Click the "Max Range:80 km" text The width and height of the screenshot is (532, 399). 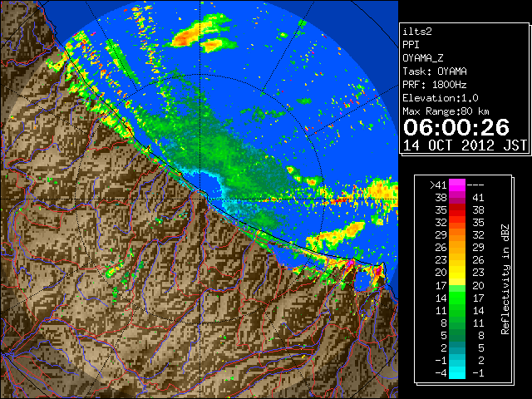446,111
